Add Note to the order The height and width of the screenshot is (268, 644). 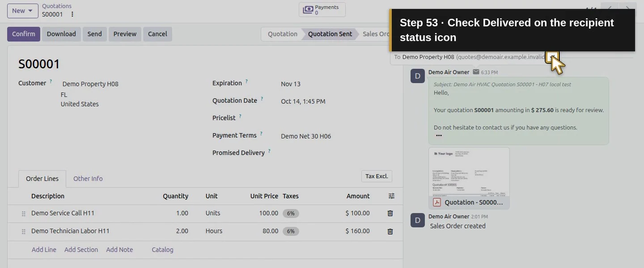[119, 250]
